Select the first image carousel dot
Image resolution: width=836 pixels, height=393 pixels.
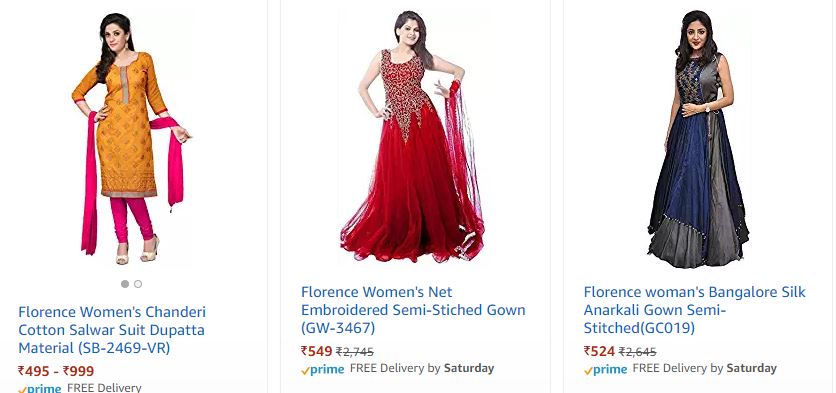coord(125,284)
